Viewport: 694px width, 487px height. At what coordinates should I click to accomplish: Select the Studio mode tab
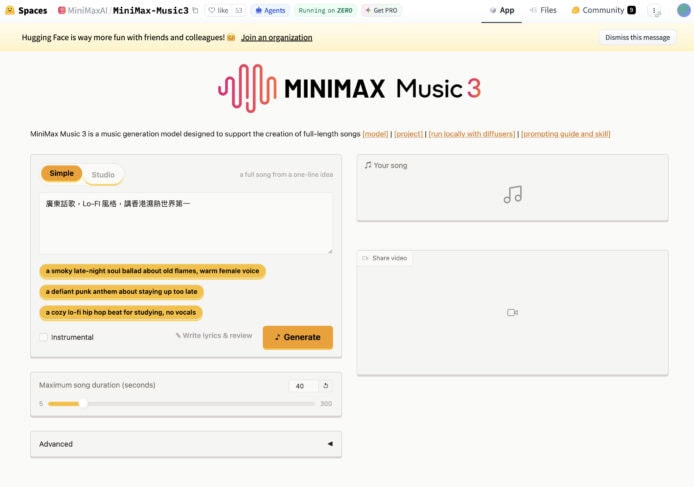(x=103, y=174)
